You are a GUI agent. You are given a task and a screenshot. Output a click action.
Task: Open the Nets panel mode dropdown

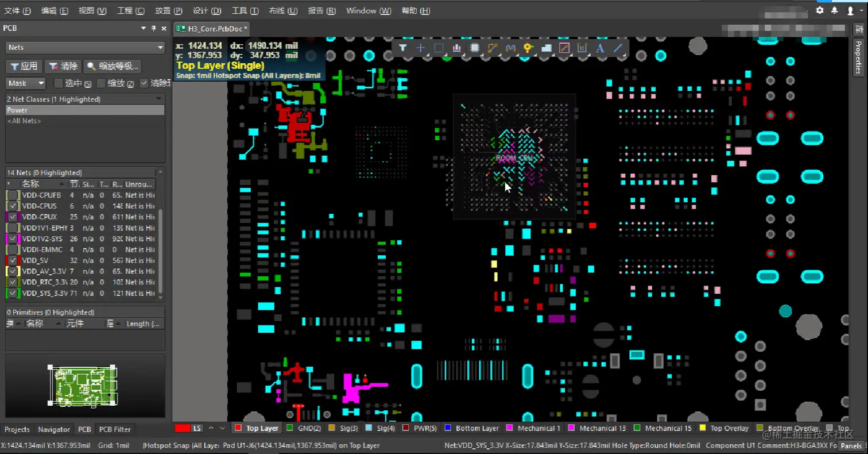(86, 48)
